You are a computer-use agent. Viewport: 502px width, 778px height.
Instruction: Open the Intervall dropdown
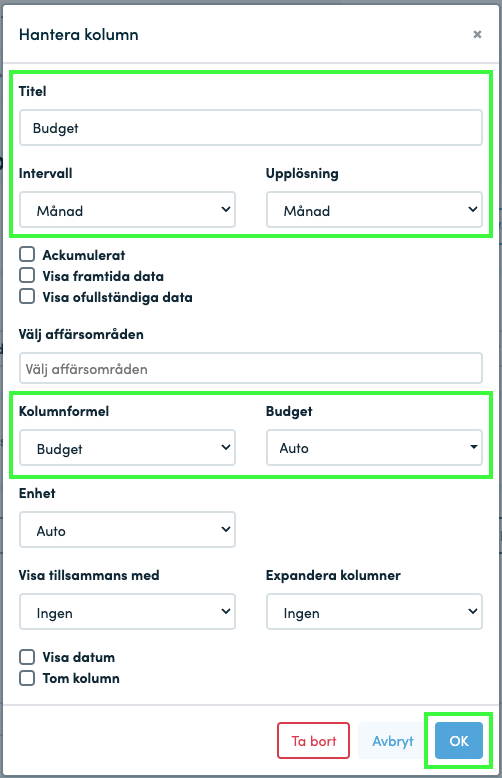click(x=127, y=210)
